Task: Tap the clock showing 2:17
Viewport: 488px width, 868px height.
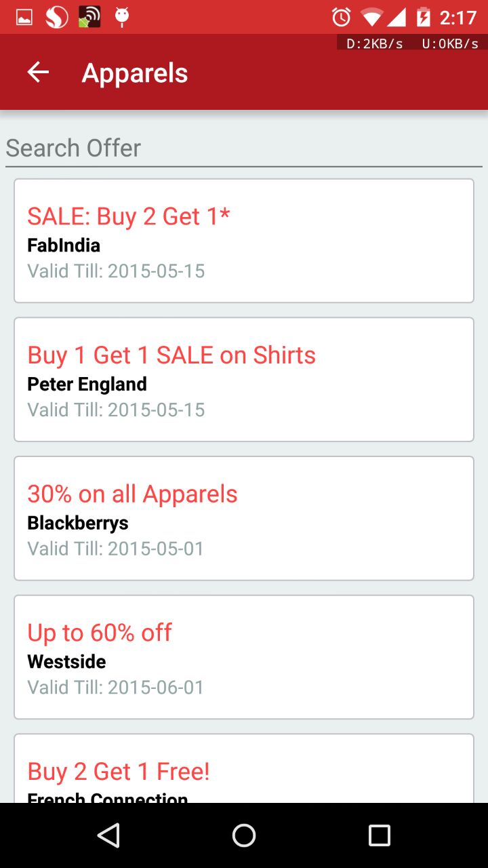Action: click(458, 17)
